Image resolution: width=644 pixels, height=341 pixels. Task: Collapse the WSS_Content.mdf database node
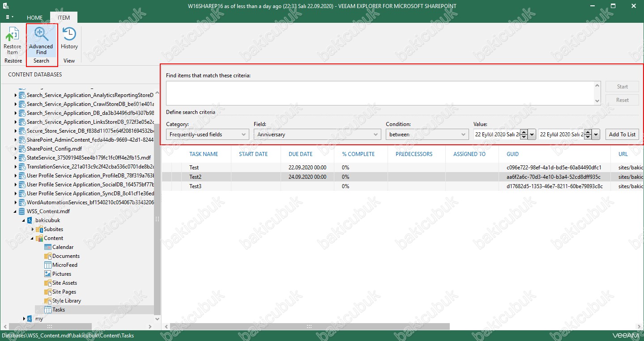point(16,211)
